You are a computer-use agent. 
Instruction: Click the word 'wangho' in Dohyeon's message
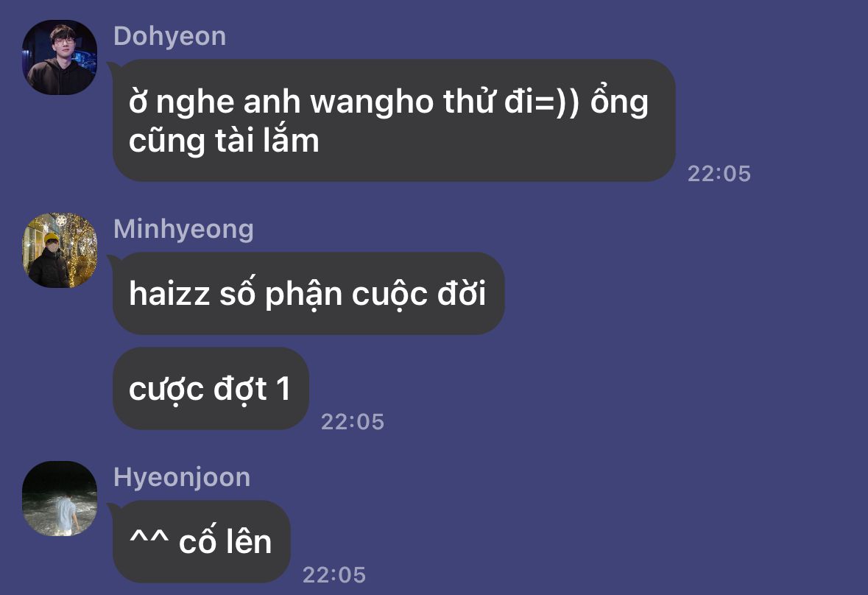[x=372, y=102]
